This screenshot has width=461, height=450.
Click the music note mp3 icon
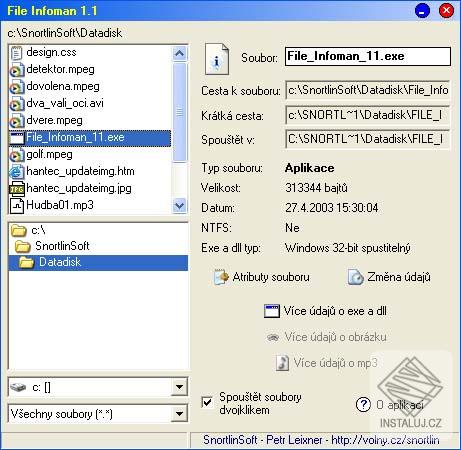[x=282, y=363]
